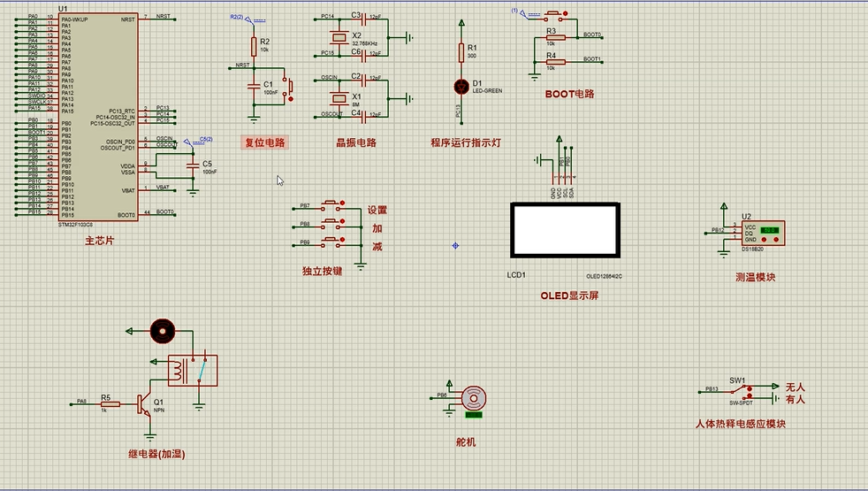Click the 晶振电路 label
This screenshot has height=491, width=868.
click(356, 142)
